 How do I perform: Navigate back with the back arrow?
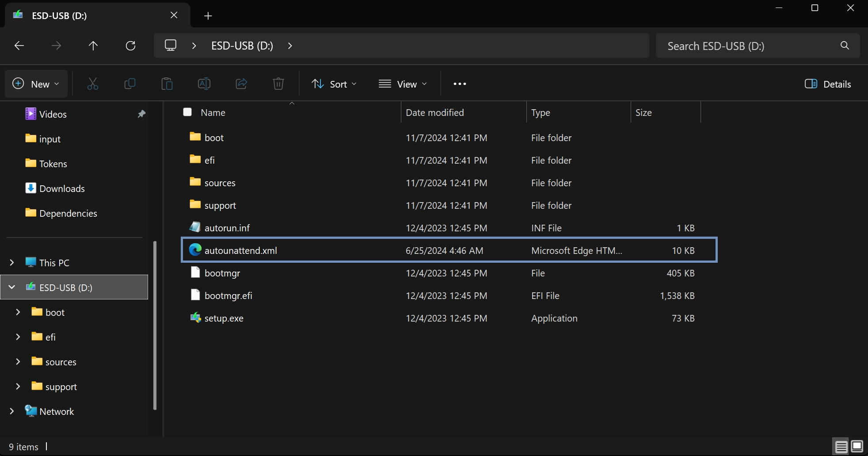(19, 46)
